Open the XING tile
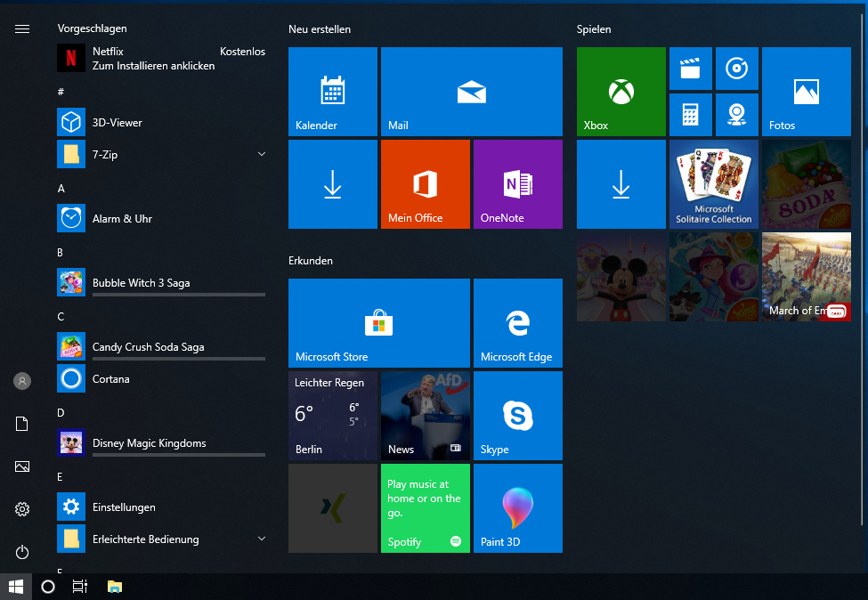Viewport: 868px width, 600px height. [x=333, y=508]
